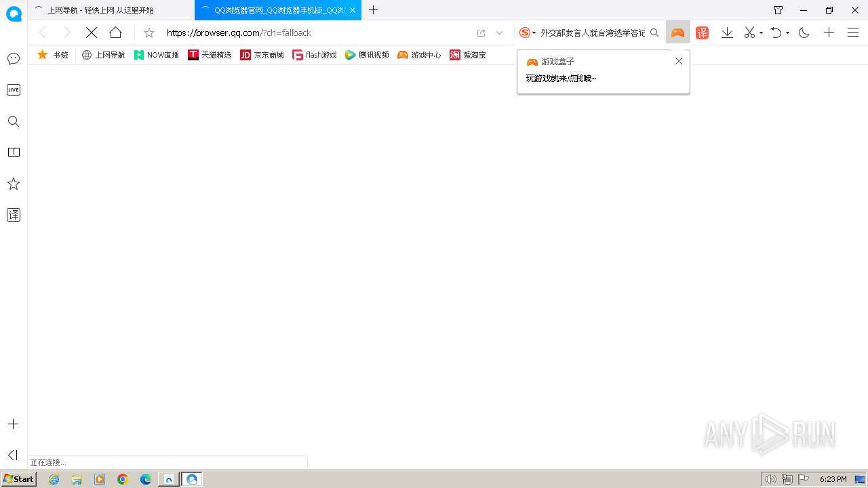Screen dimensions: 868x488
Task: Click the system tray volume icon
Action: coord(771,479)
